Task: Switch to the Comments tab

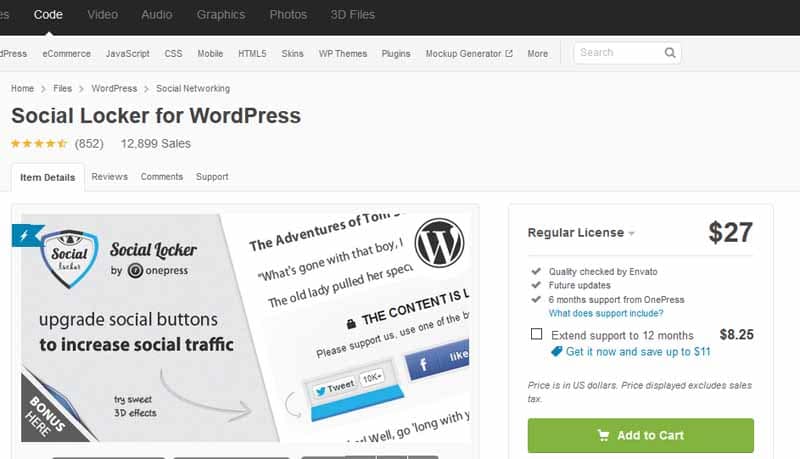Action: click(x=162, y=176)
